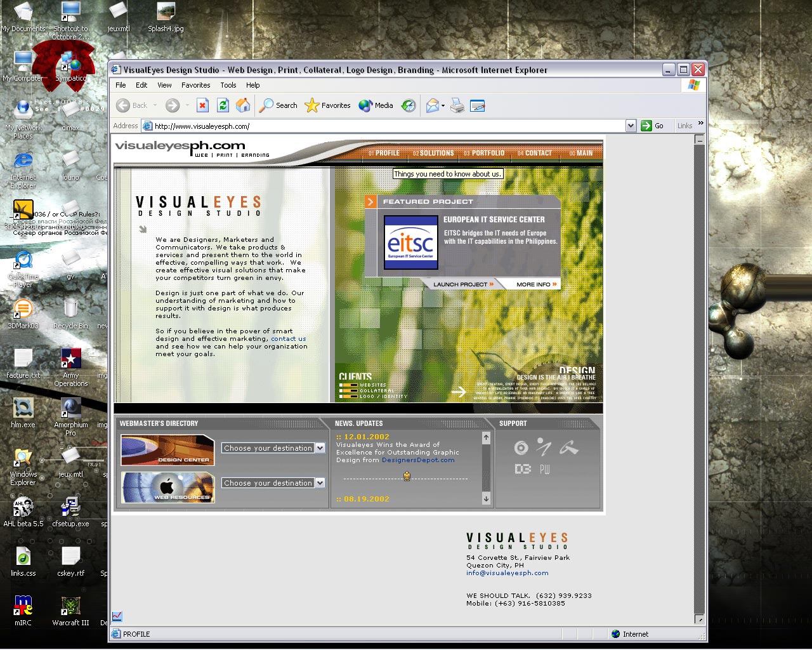
Task: Open the Mail toolbar icon
Action: (433, 105)
